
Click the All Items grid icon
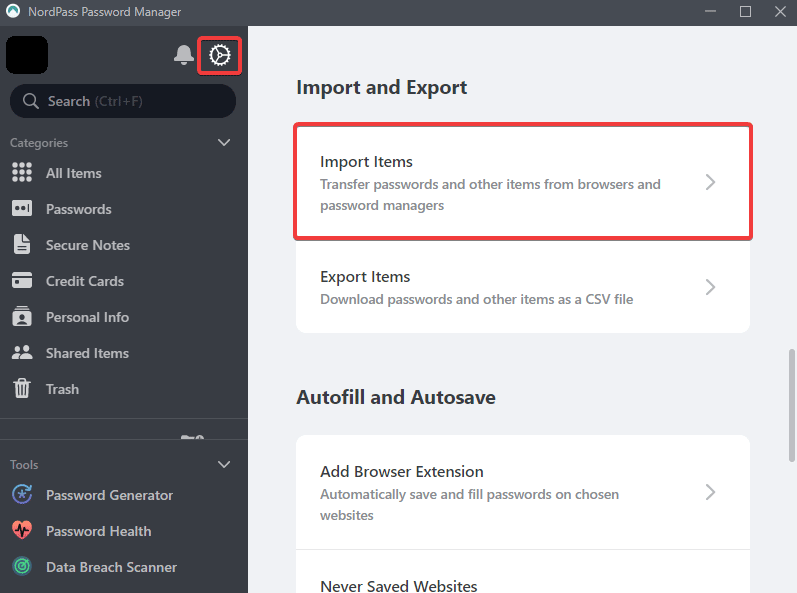tap(22, 172)
